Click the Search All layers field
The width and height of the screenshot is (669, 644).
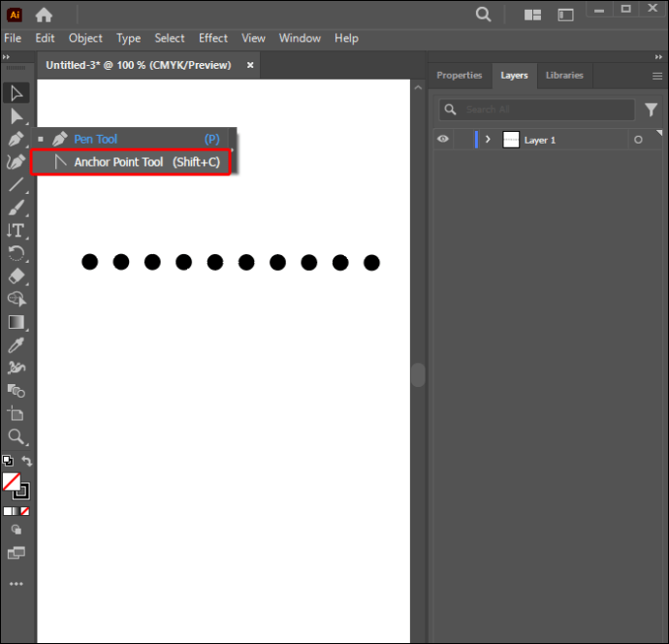(537, 110)
